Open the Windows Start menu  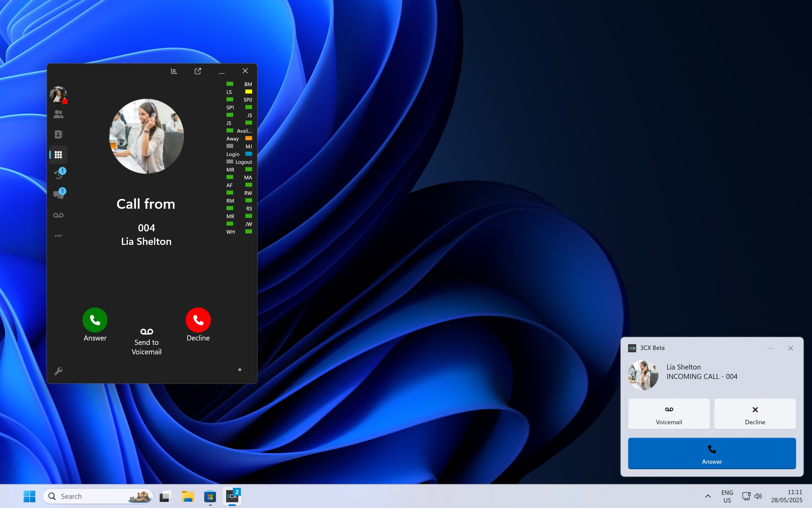point(29,496)
